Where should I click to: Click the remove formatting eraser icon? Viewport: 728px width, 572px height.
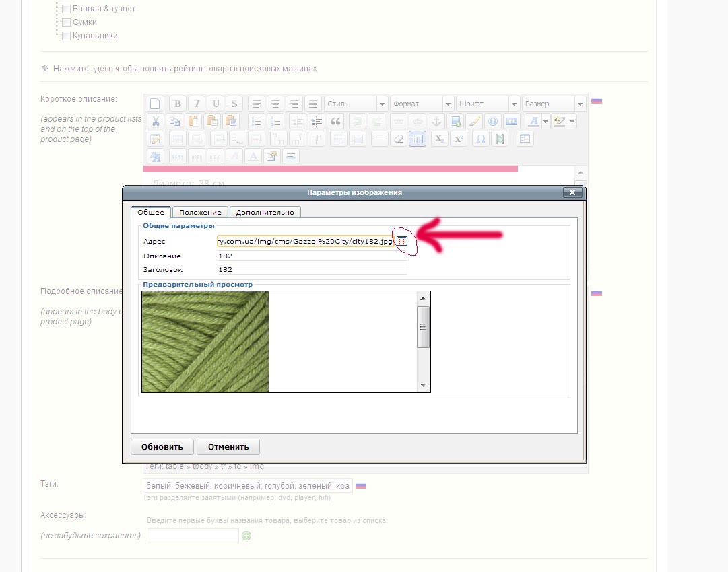click(399, 139)
